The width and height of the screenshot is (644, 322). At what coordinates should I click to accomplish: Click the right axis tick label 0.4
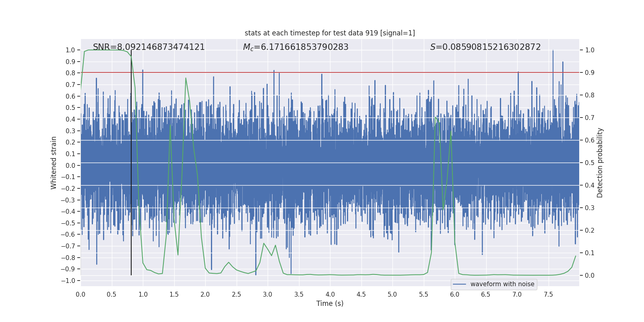point(590,186)
